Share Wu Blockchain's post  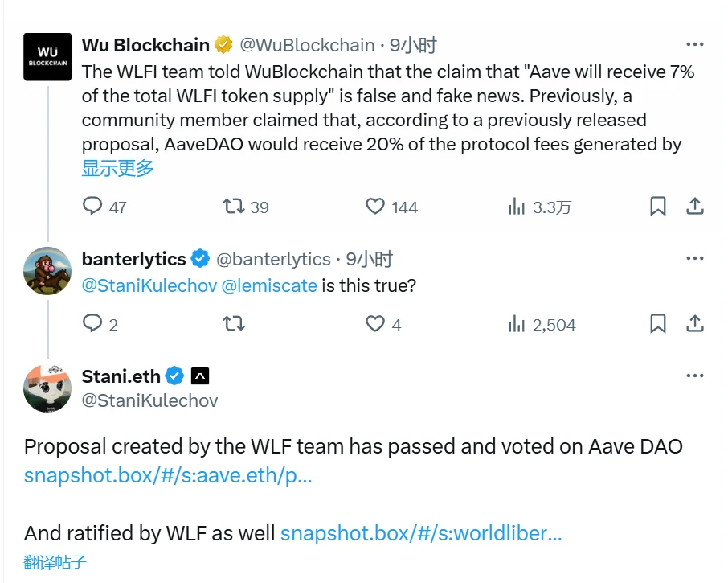695,207
